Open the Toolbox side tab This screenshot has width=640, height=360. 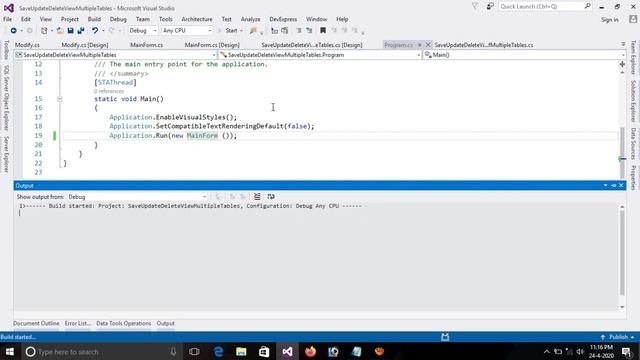click(x=6, y=50)
